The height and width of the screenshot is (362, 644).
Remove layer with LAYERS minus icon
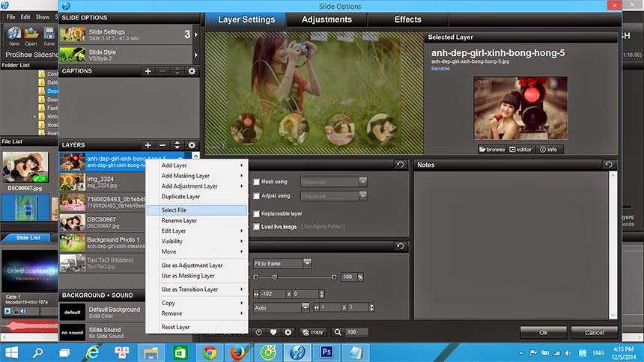click(x=162, y=145)
